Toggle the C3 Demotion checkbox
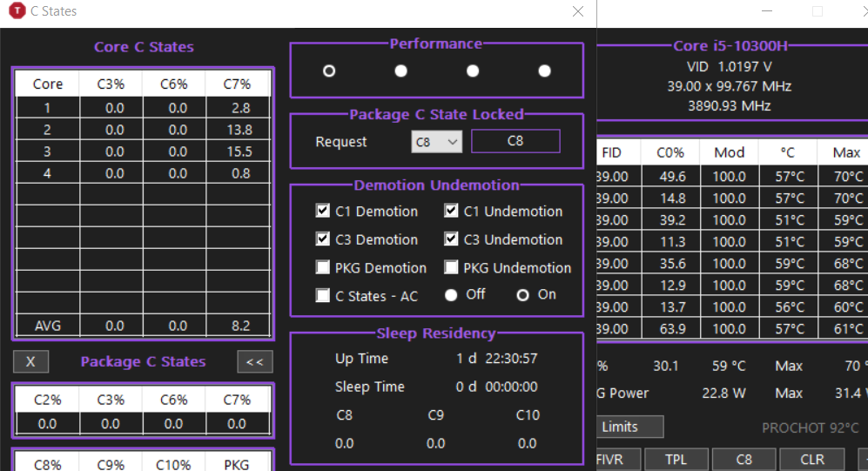Image resolution: width=868 pixels, height=471 pixels. [322, 239]
